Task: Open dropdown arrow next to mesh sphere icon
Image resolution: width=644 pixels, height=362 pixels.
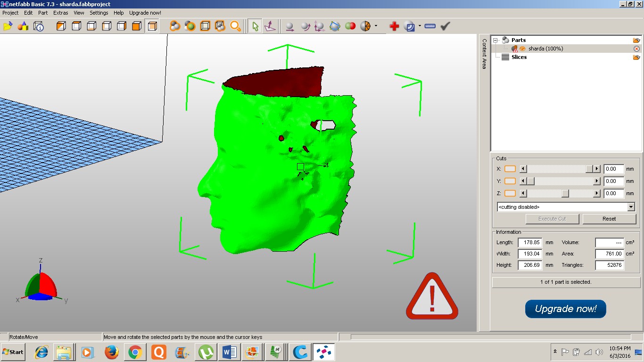Action: [x=376, y=26]
